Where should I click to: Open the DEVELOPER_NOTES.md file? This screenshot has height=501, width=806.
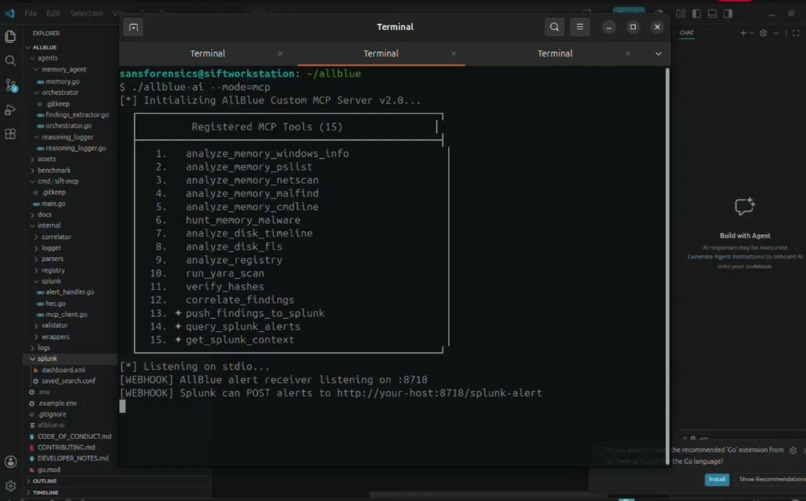click(x=72, y=458)
